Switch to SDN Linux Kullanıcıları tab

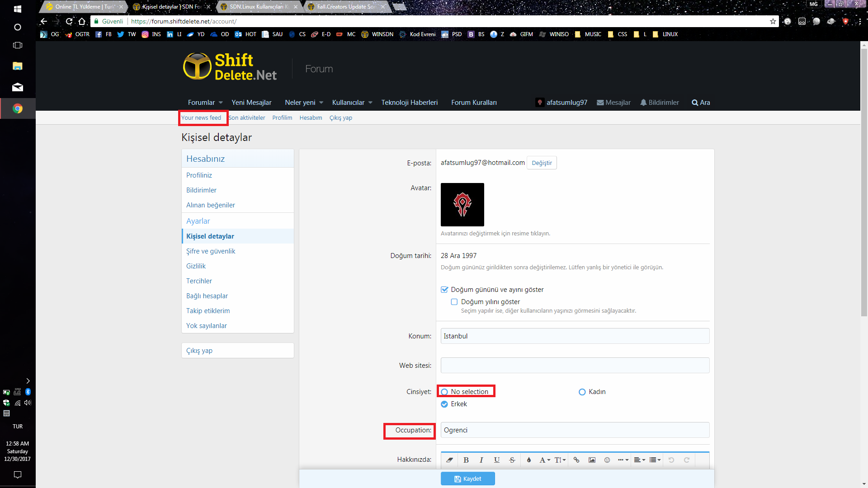pos(259,7)
